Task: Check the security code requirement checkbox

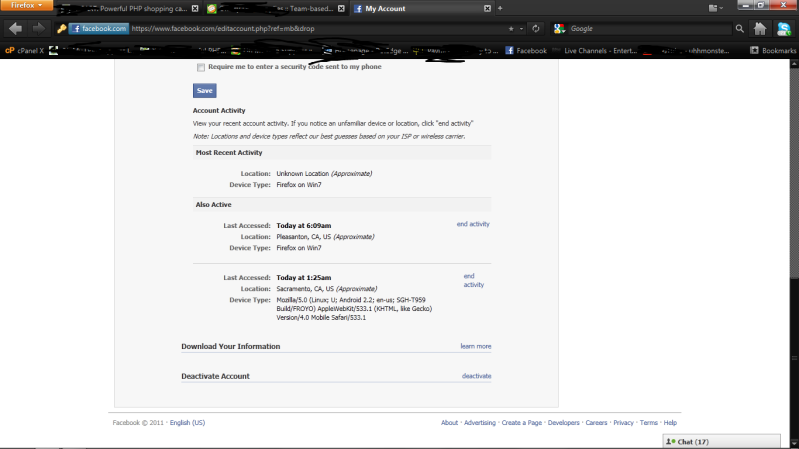Action: click(201, 67)
